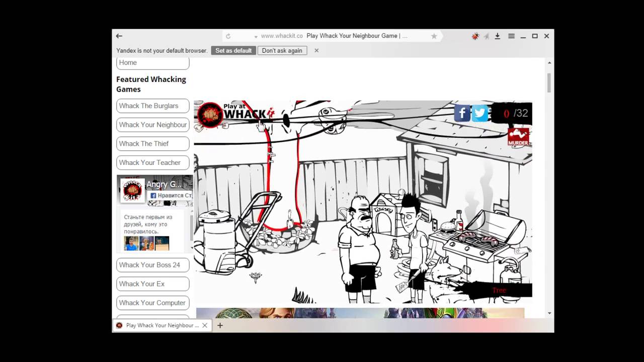Open the Home sidebar link
This screenshot has height=362, width=644.
[x=153, y=63]
